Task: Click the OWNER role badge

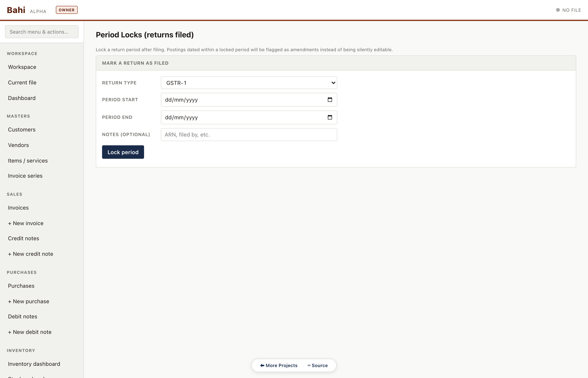Action: [x=67, y=10]
